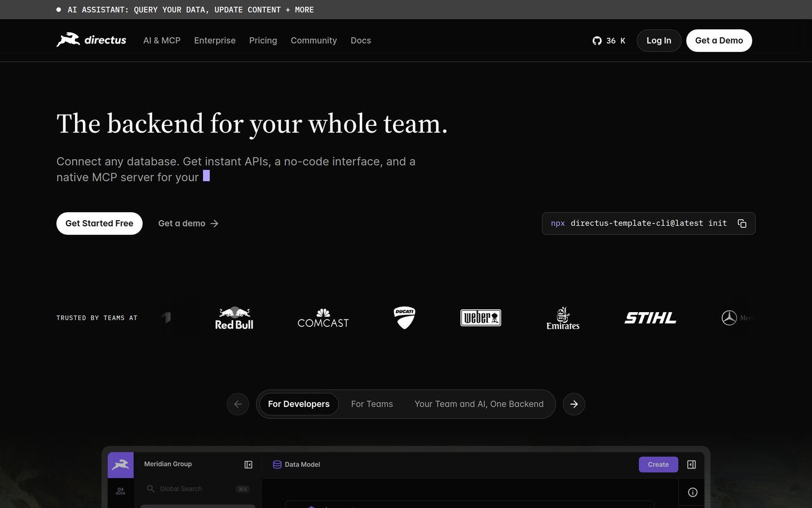
Task: Go to the Pricing page
Action: click(263, 41)
